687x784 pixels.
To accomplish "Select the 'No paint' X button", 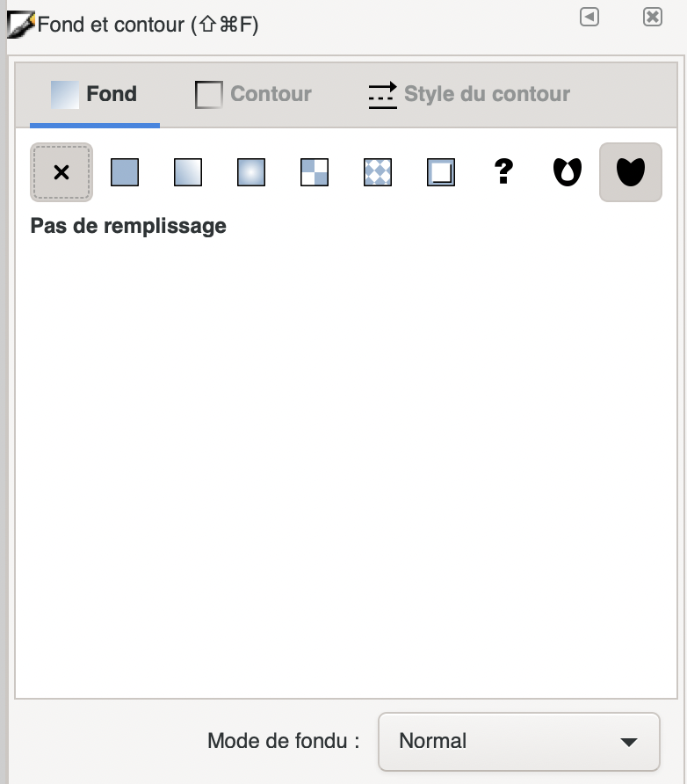I will (x=61, y=172).
